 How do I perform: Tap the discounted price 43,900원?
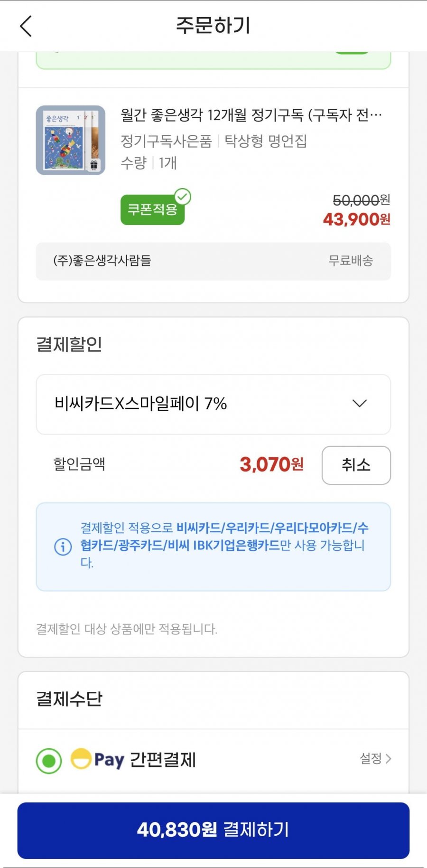(356, 219)
